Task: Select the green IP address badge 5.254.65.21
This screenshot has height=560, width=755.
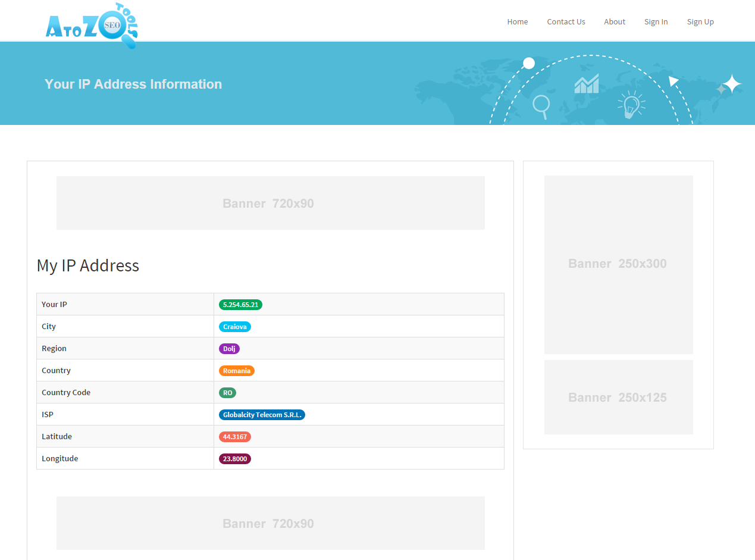Action: 240,304
